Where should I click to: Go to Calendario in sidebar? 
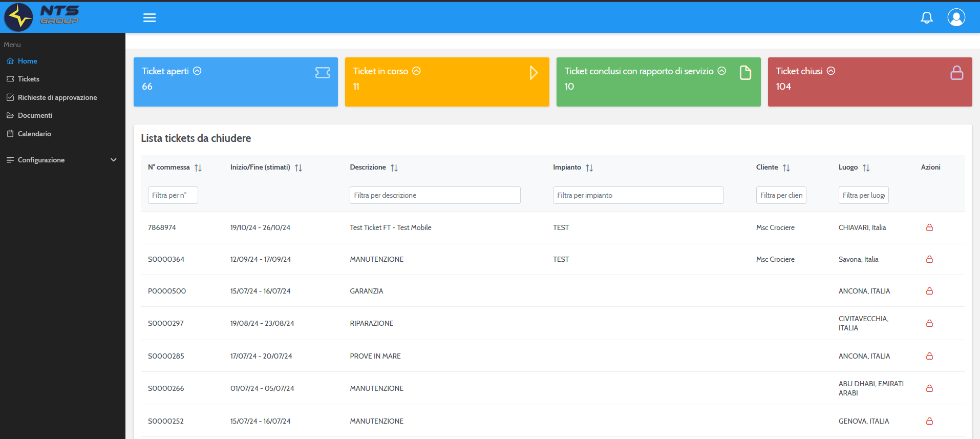click(34, 134)
